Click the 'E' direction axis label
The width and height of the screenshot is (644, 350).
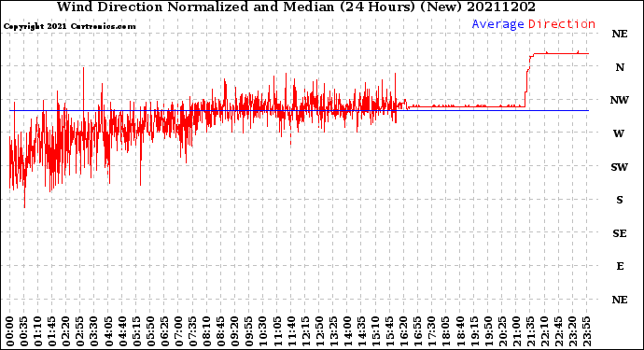[620, 267]
